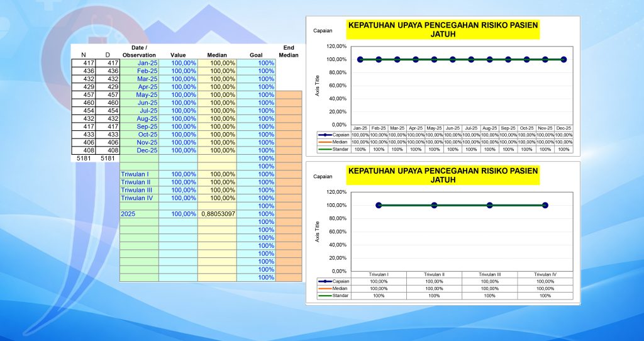Select the yellow title of the quarterly chart
Screen dimensions: 644x341
pos(443,176)
